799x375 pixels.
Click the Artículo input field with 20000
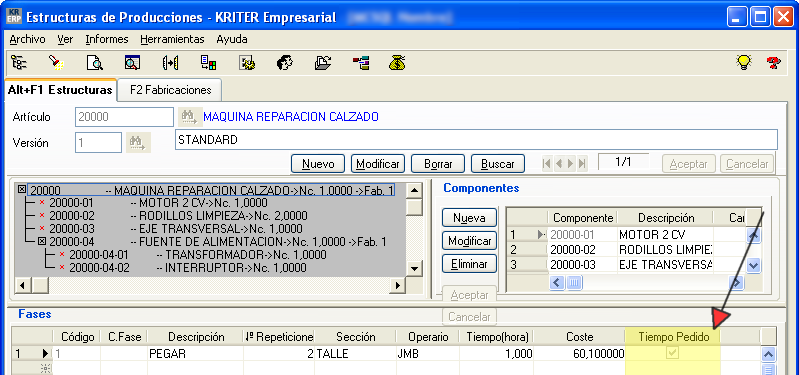[124, 117]
